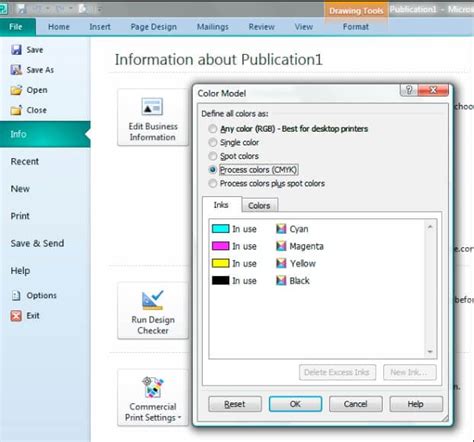Image resolution: width=474 pixels, height=442 pixels.
Task: Click the question mark help icon in dialog title bar
Action: (409, 90)
